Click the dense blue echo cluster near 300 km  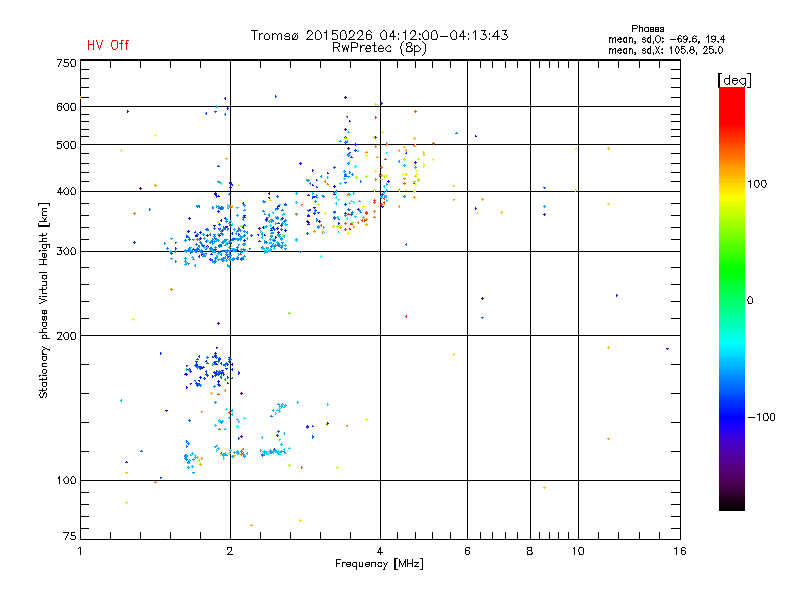point(214,245)
